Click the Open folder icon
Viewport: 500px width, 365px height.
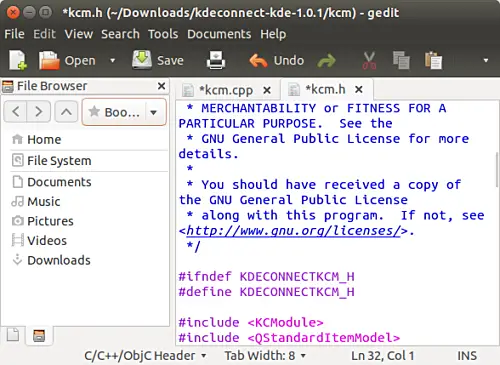[49, 60]
